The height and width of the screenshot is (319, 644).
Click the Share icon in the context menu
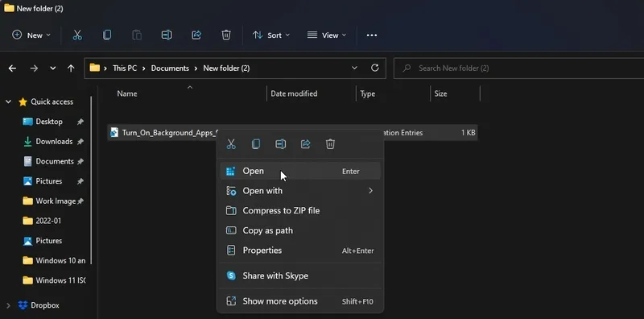point(306,144)
